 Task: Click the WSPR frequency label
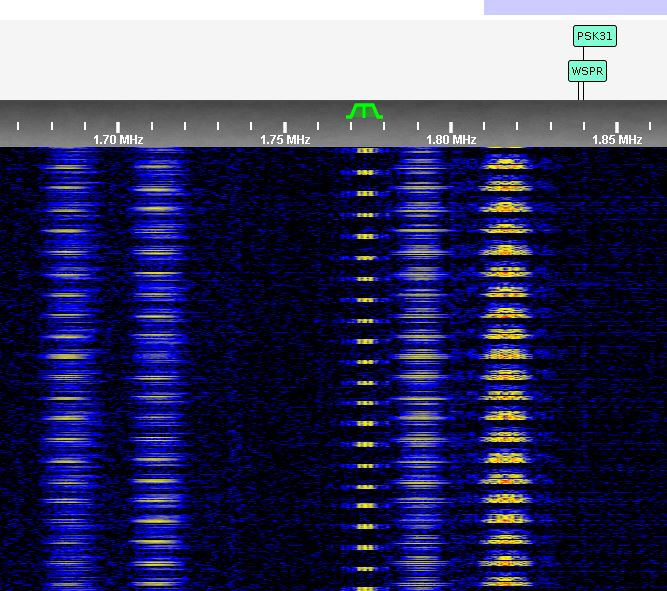[587, 71]
